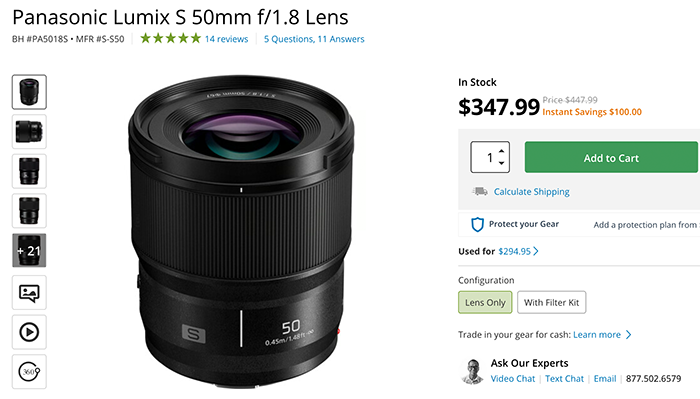
Task: Open the +21 more images thumbnail
Action: (29, 250)
